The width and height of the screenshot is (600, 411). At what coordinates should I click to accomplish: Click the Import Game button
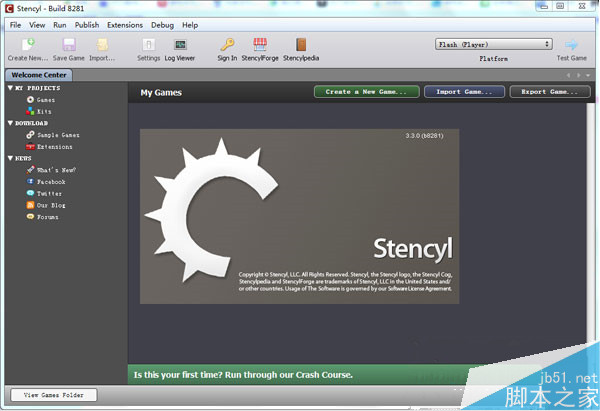(x=464, y=92)
